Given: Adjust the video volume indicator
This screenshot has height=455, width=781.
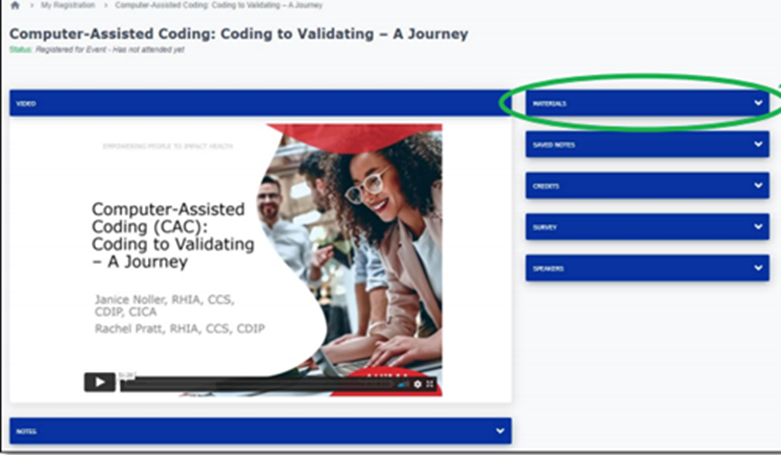Looking at the screenshot, I should click(x=402, y=383).
